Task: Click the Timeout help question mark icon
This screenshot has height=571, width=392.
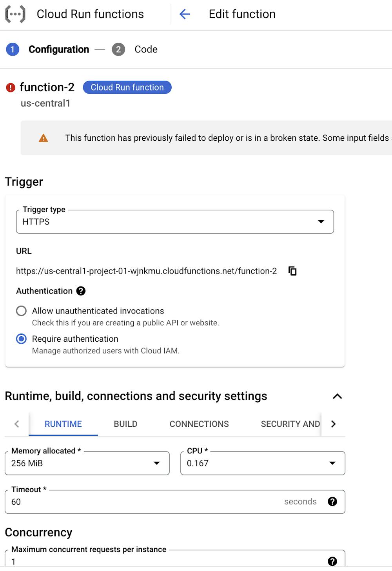Action: point(332,502)
